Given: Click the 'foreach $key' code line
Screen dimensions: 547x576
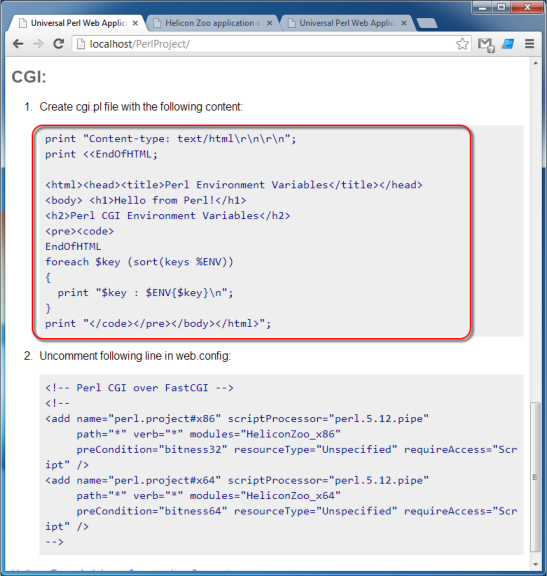Looking at the screenshot, I should pyautogui.click(x=139, y=262).
